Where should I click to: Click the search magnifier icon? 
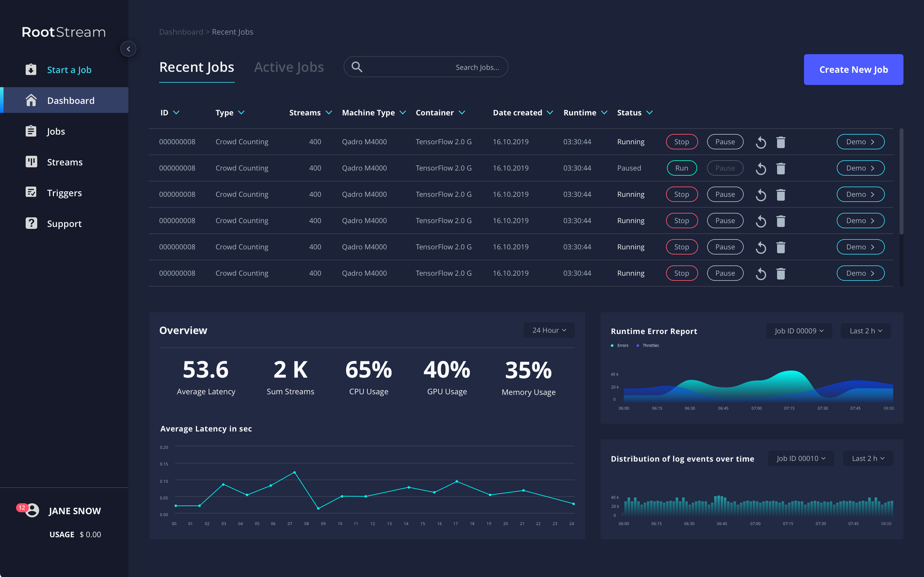click(357, 67)
